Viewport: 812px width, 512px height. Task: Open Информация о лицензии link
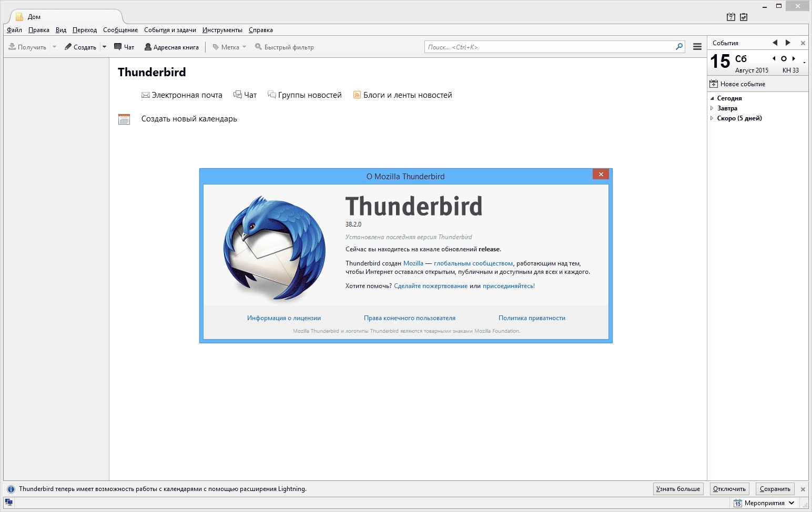[x=284, y=318]
